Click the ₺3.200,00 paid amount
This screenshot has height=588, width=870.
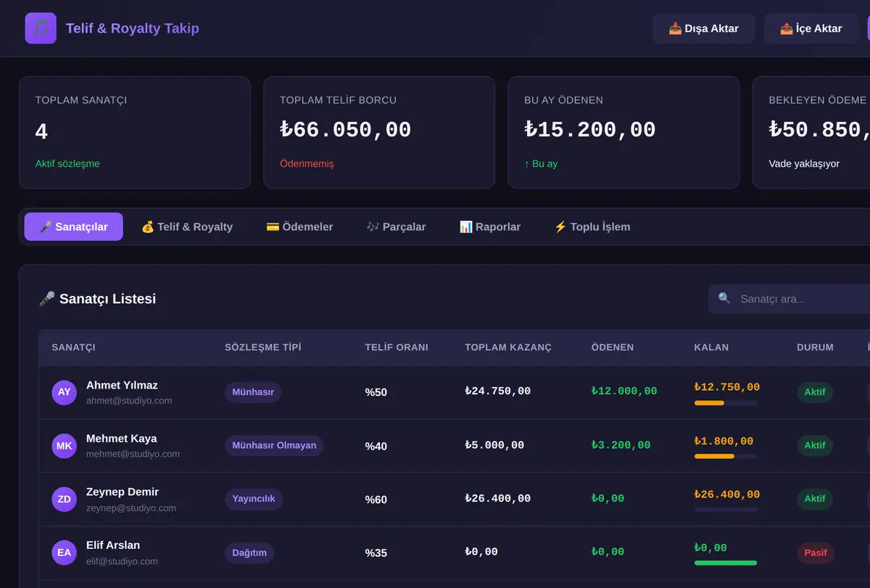621,444
